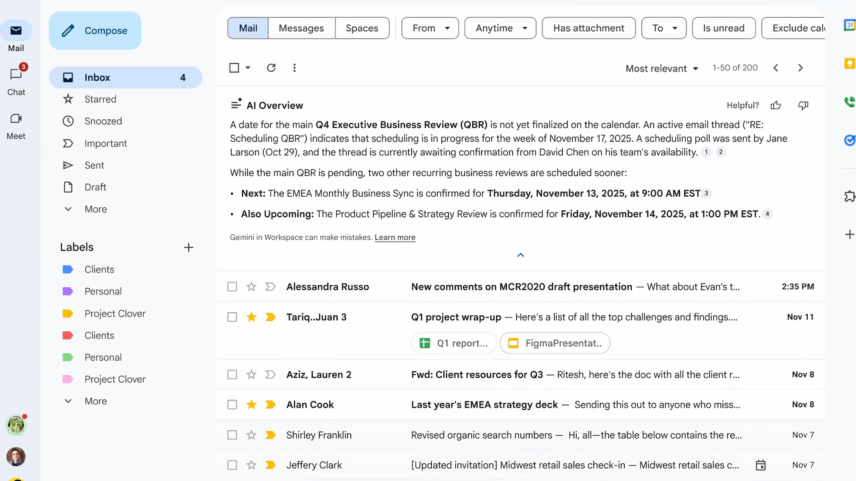The image size is (856, 481).
Task: Switch to the Mail search tab
Action: click(248, 28)
